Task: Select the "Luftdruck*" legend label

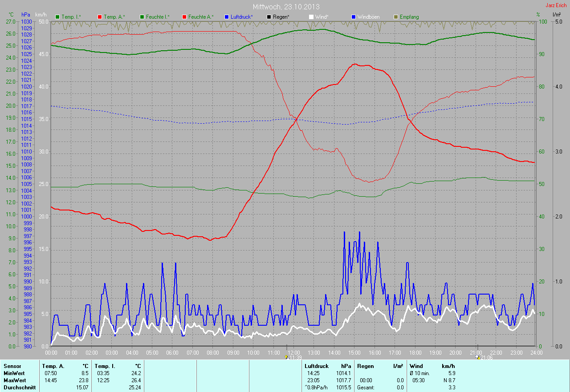Action: [242, 17]
